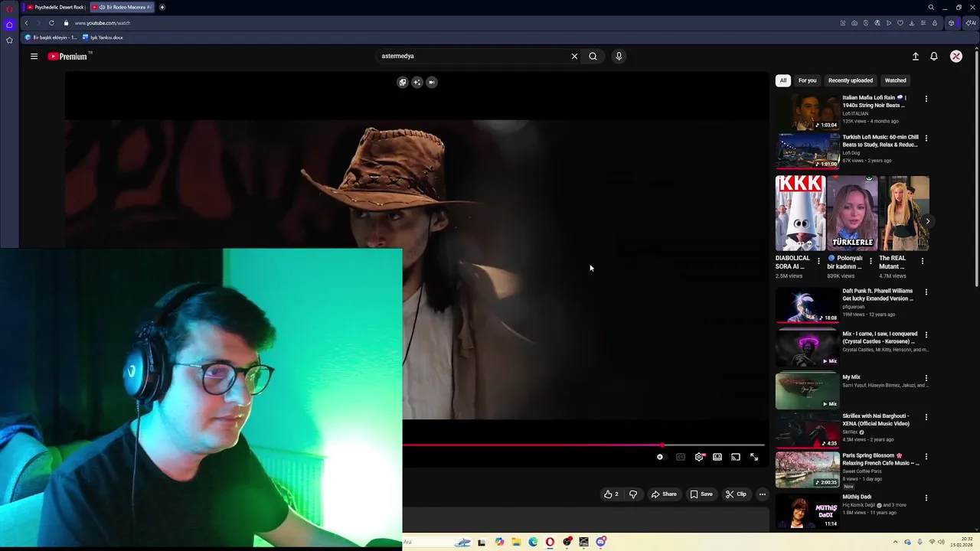This screenshot has height=551, width=980.
Task: Run search with magnifier button
Action: point(593,56)
